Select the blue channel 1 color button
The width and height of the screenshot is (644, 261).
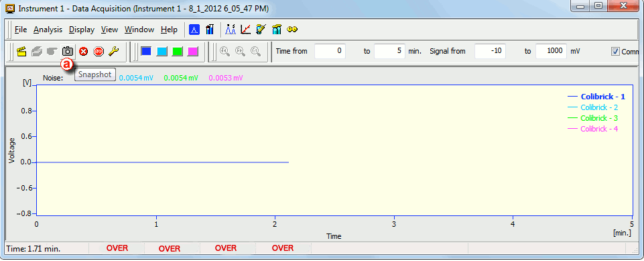tap(146, 52)
